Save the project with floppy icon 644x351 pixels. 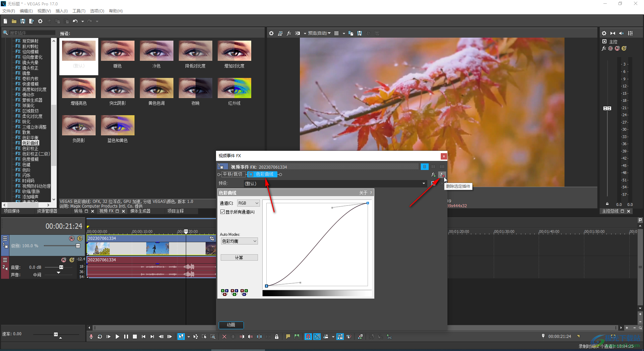[23, 21]
